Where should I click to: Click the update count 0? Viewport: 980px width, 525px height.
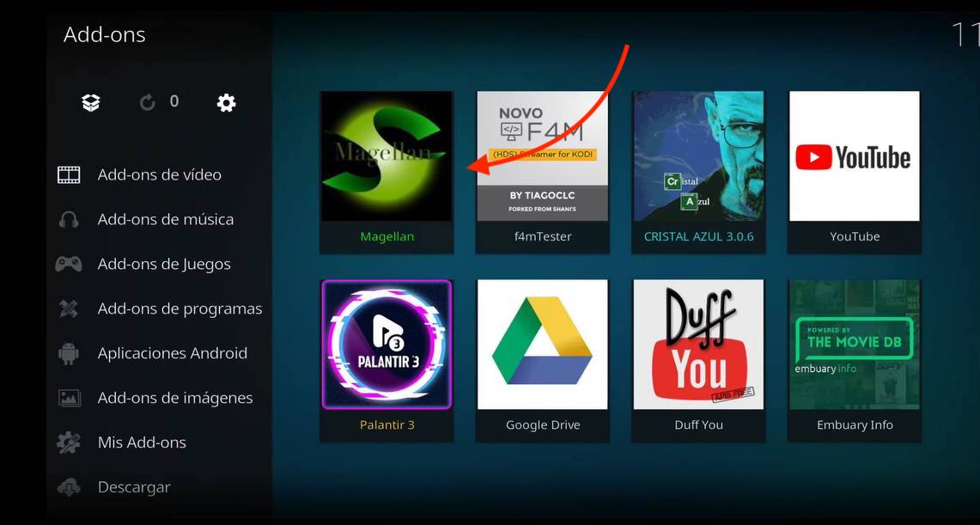coord(173,101)
